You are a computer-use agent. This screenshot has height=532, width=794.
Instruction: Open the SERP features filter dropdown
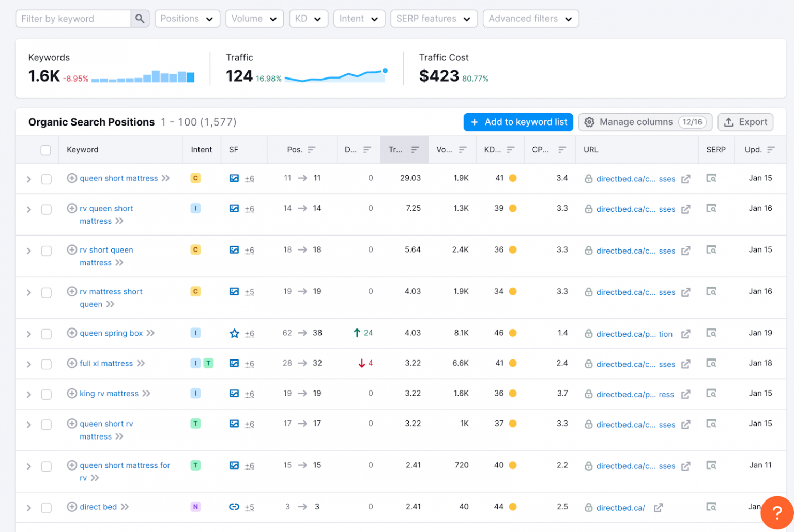click(433, 19)
